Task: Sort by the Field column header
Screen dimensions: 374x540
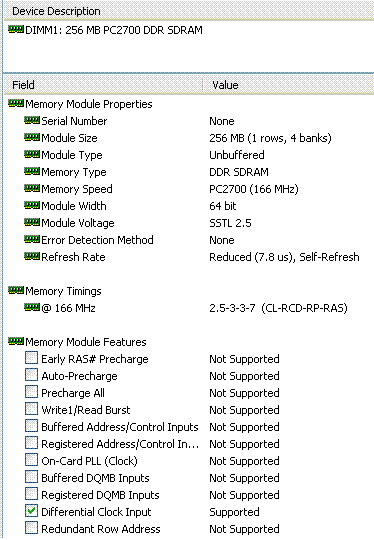Action: pyautogui.click(x=103, y=85)
